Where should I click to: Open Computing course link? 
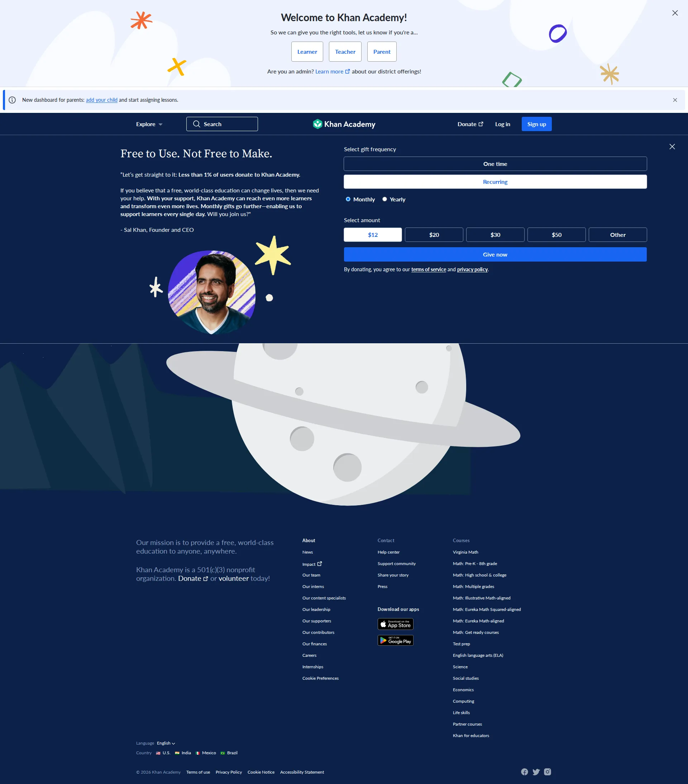[463, 702]
